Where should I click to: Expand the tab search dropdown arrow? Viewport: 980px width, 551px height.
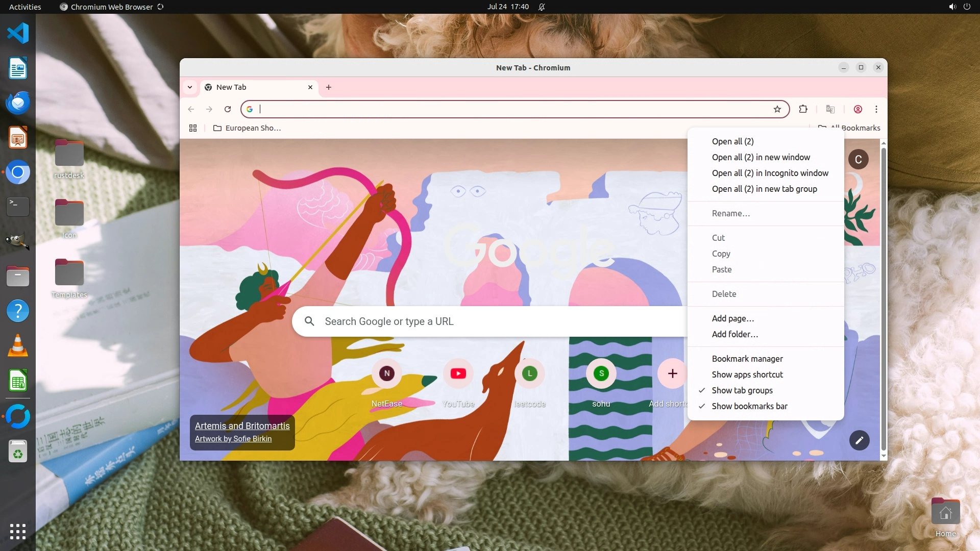[x=190, y=87]
